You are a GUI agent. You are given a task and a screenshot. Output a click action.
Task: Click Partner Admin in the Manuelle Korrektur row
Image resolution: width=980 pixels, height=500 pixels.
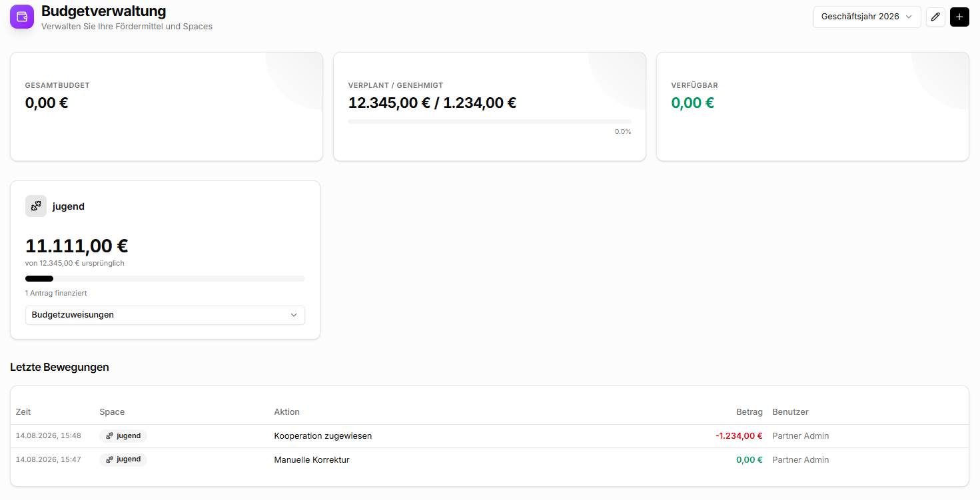(x=801, y=459)
